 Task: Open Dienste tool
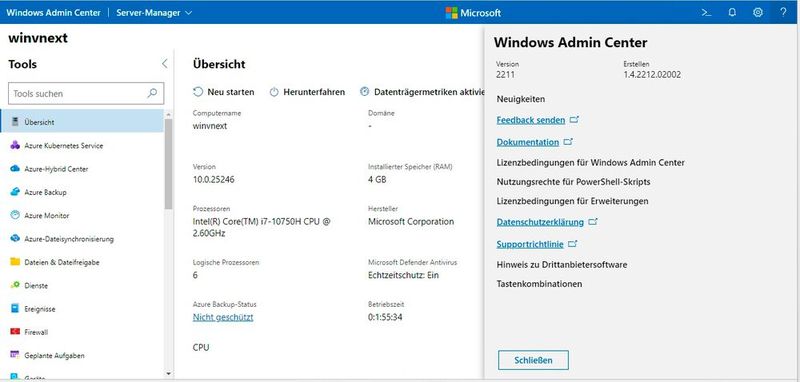point(82,285)
